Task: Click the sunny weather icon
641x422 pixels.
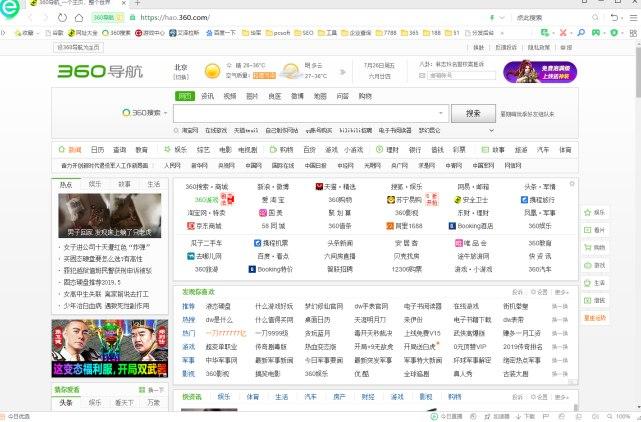Action: pyautogui.click(x=213, y=71)
